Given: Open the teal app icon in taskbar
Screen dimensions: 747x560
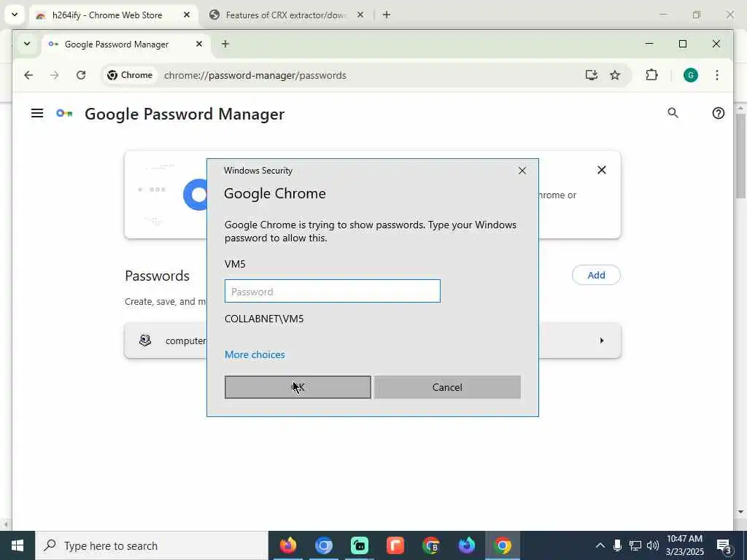Looking at the screenshot, I should [359, 545].
